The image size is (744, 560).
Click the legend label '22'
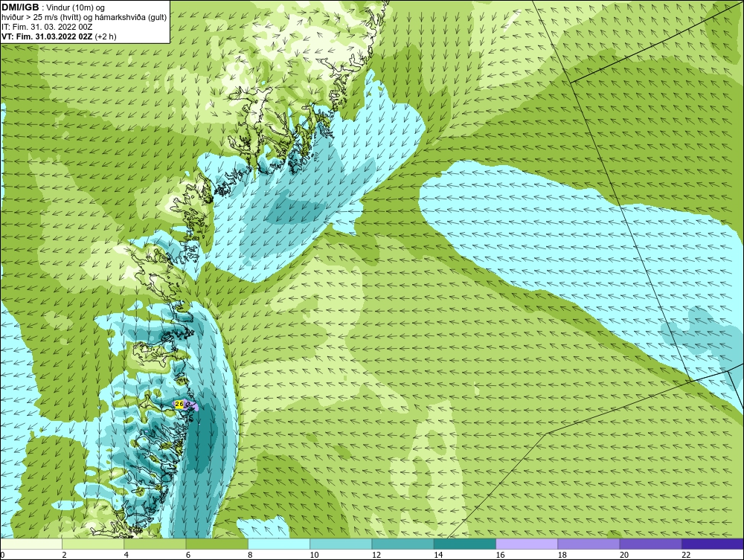coord(686,556)
